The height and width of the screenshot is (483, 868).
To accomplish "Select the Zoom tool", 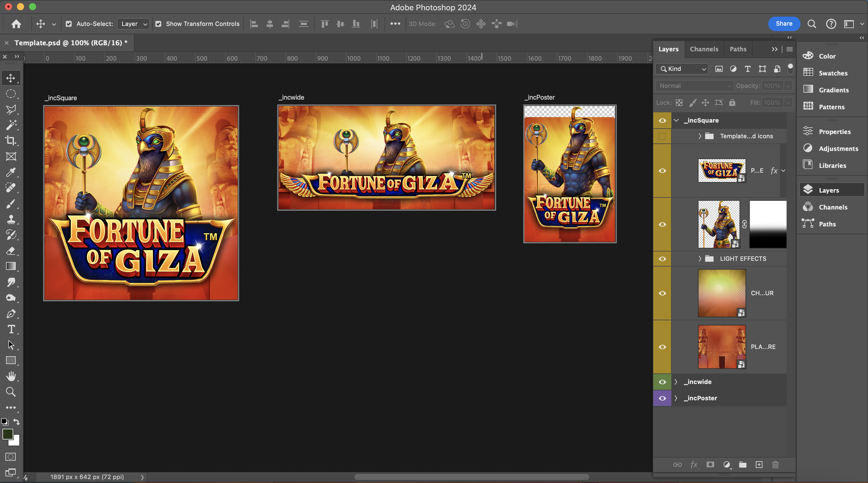I will click(x=11, y=392).
